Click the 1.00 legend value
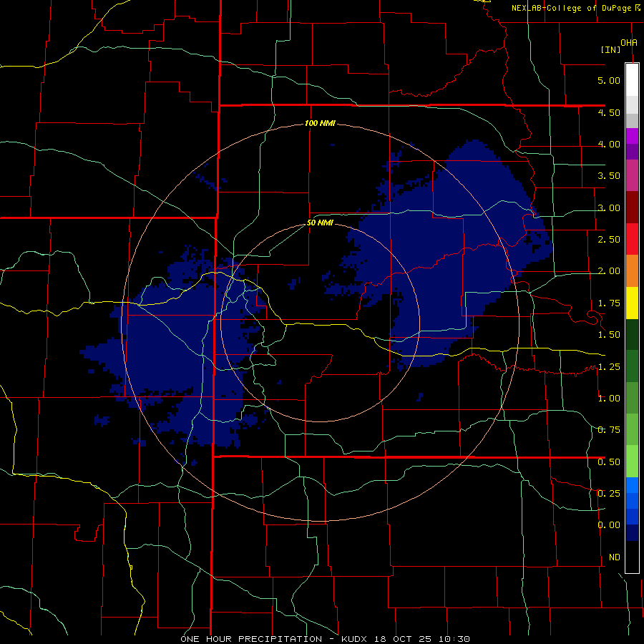This screenshot has width=644, height=644. pyautogui.click(x=609, y=399)
